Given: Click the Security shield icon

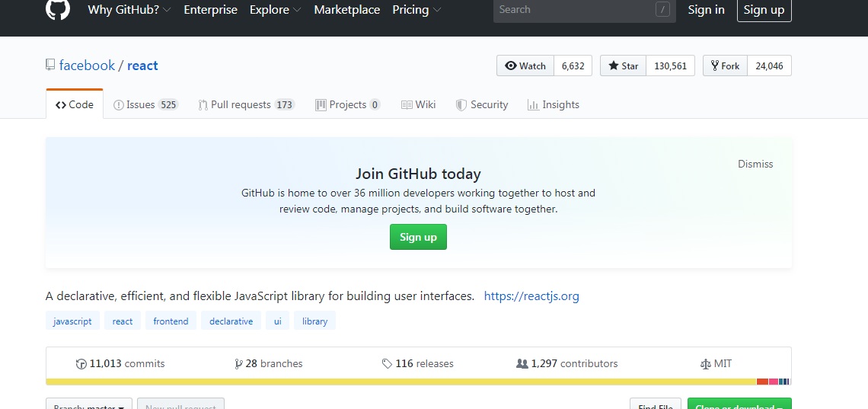Looking at the screenshot, I should coord(461,104).
